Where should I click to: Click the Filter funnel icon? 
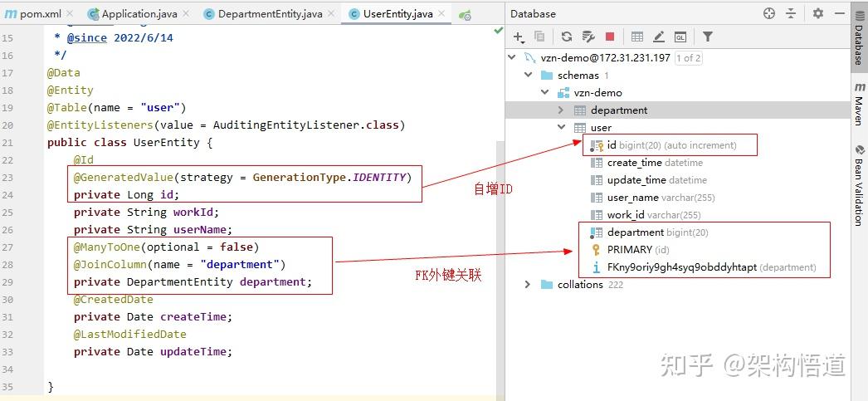[x=708, y=37]
